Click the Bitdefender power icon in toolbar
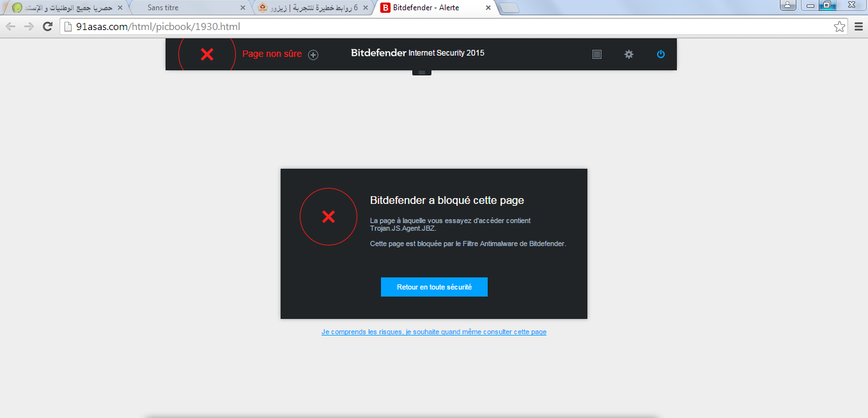 661,54
